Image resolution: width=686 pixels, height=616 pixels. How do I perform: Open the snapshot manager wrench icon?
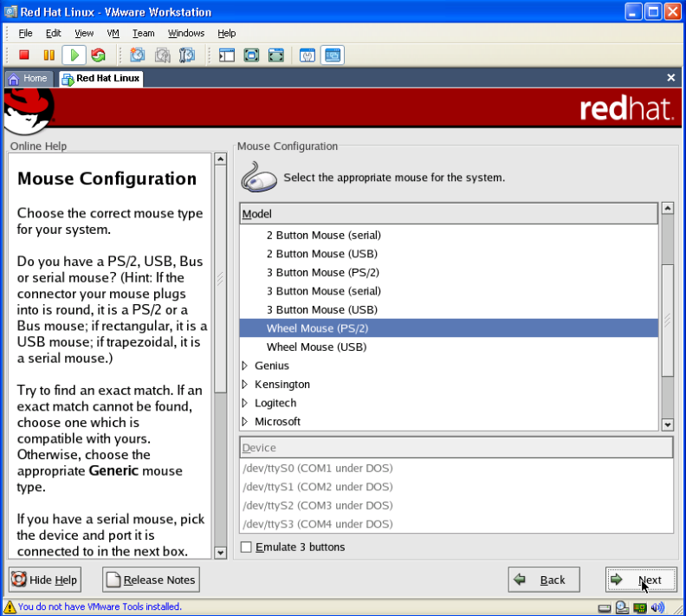click(x=187, y=55)
